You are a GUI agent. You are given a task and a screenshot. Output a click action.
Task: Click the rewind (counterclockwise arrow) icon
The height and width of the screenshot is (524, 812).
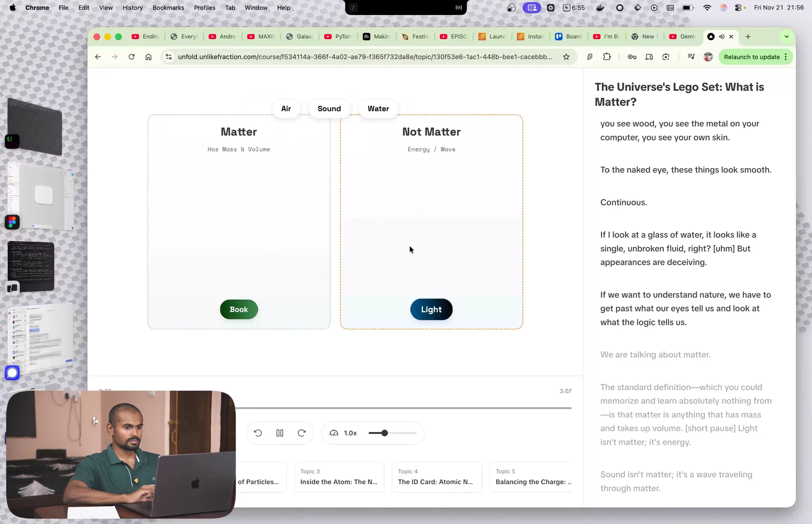258,433
